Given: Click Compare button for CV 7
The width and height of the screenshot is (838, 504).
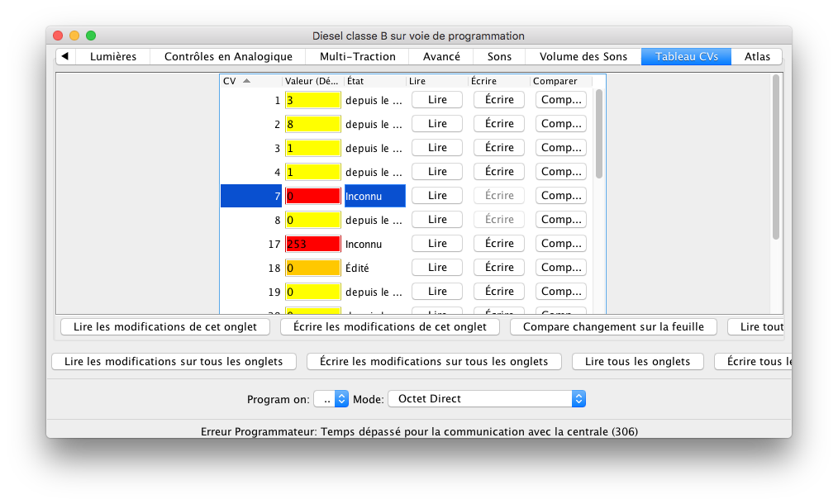Looking at the screenshot, I should point(561,196).
